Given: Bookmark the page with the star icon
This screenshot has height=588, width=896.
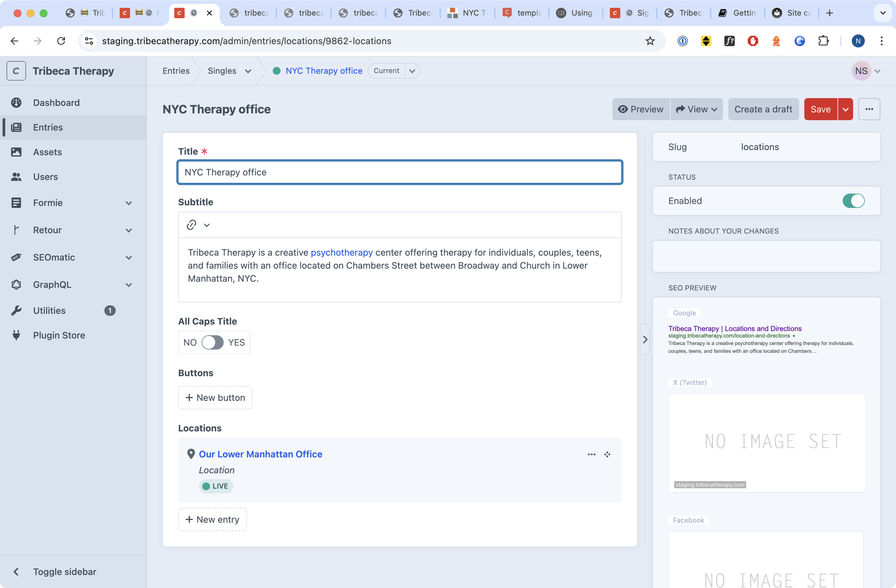Looking at the screenshot, I should coord(650,41).
